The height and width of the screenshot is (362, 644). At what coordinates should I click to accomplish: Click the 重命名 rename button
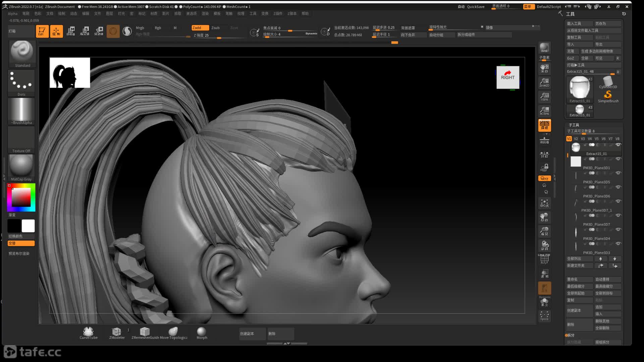579,280
